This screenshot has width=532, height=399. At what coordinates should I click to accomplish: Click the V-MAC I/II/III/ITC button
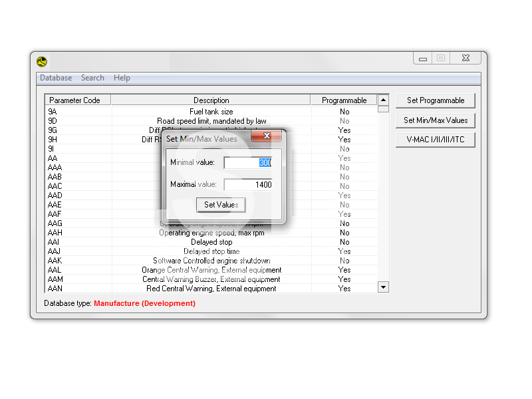pos(436,140)
